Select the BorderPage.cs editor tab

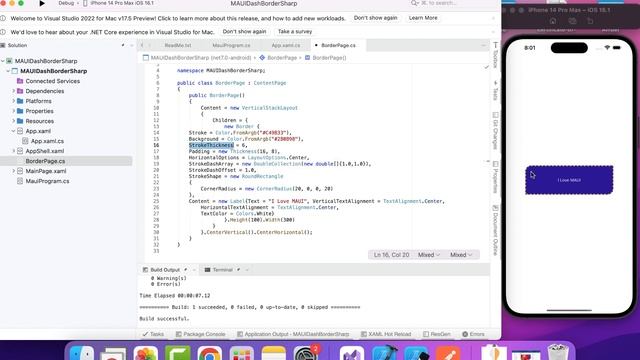tap(338, 45)
